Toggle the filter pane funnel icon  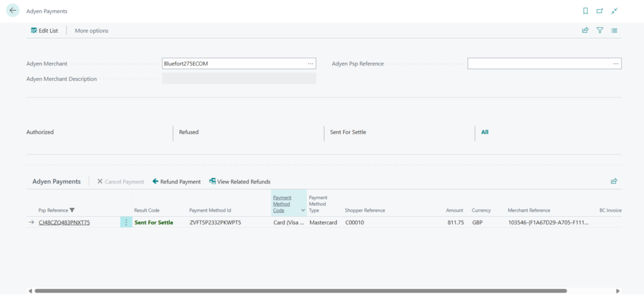599,30
